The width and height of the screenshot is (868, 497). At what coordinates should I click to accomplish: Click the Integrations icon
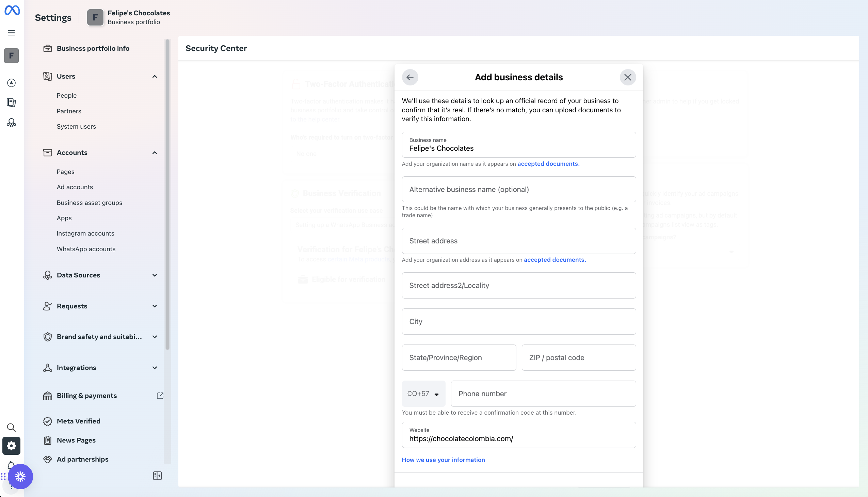[47, 368]
